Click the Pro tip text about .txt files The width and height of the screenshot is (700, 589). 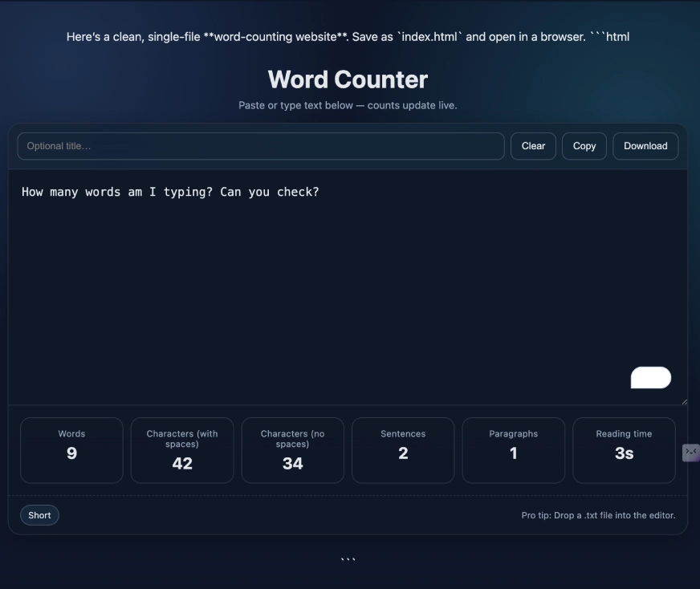598,515
